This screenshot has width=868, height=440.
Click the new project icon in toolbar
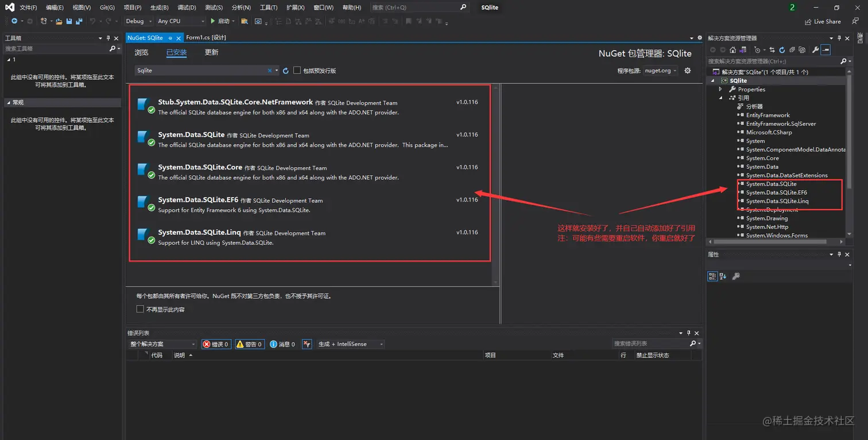click(44, 21)
